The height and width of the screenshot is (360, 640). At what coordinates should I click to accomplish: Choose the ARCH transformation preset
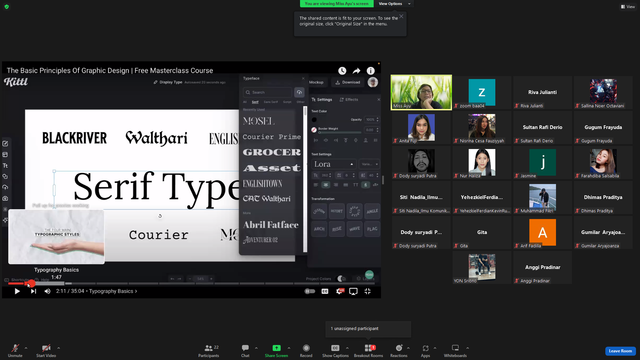point(319,229)
